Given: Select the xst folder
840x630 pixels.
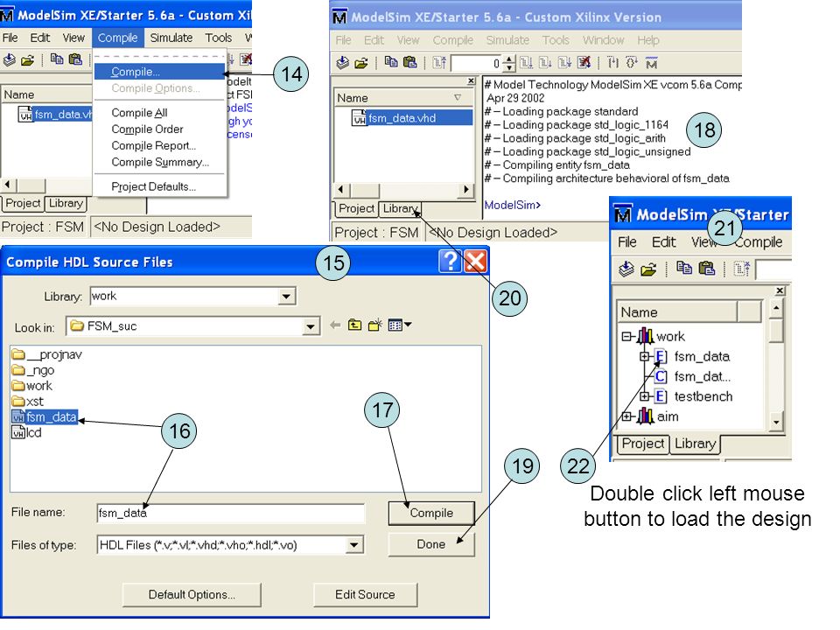Looking at the screenshot, I should click(28, 402).
